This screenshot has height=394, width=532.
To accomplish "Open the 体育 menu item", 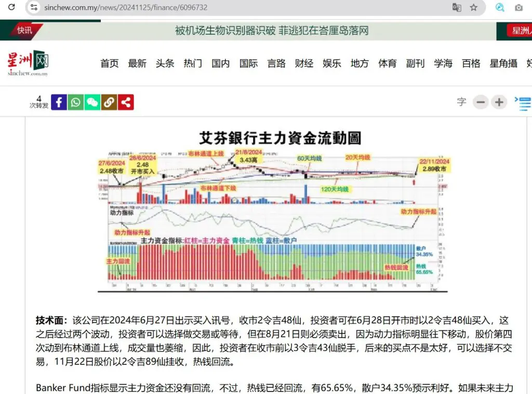I will click(388, 63).
